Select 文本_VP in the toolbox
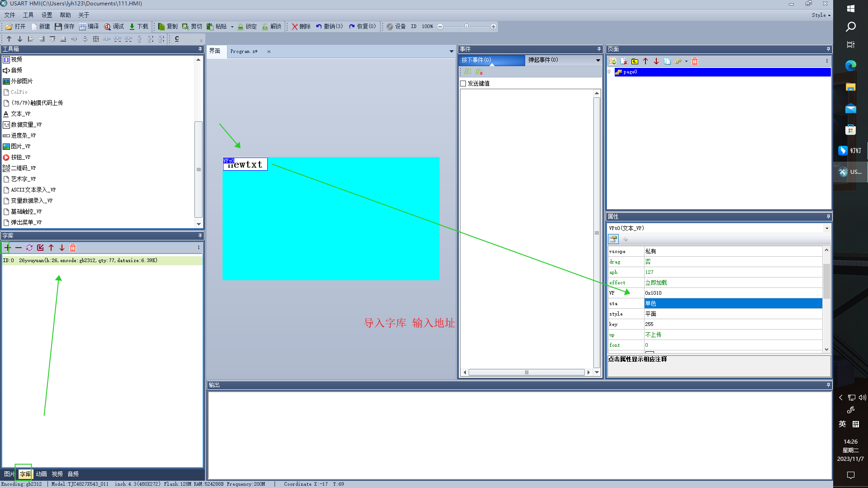This screenshot has width=868, height=488. [21, 114]
